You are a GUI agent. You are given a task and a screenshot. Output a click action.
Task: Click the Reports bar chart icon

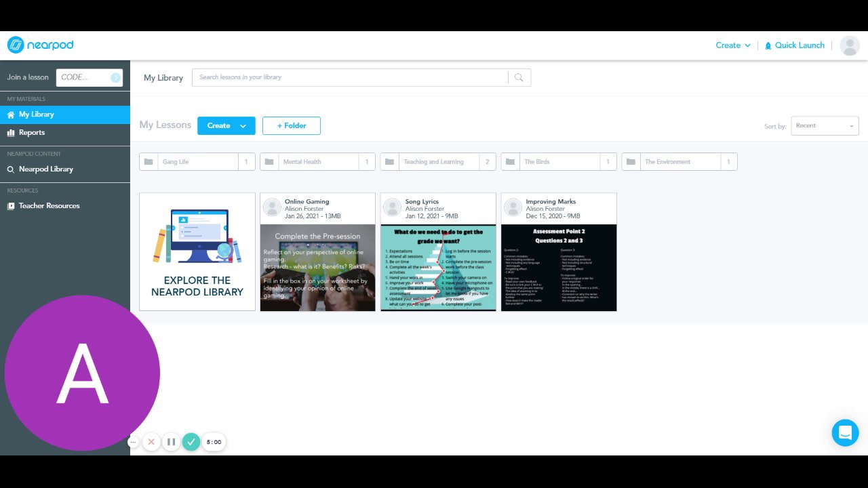click(11, 133)
